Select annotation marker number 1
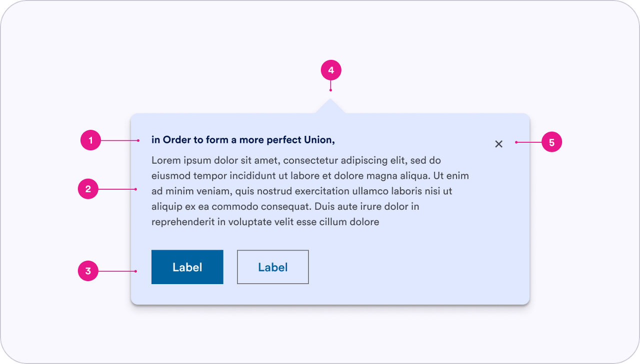640x364 pixels. click(x=90, y=141)
